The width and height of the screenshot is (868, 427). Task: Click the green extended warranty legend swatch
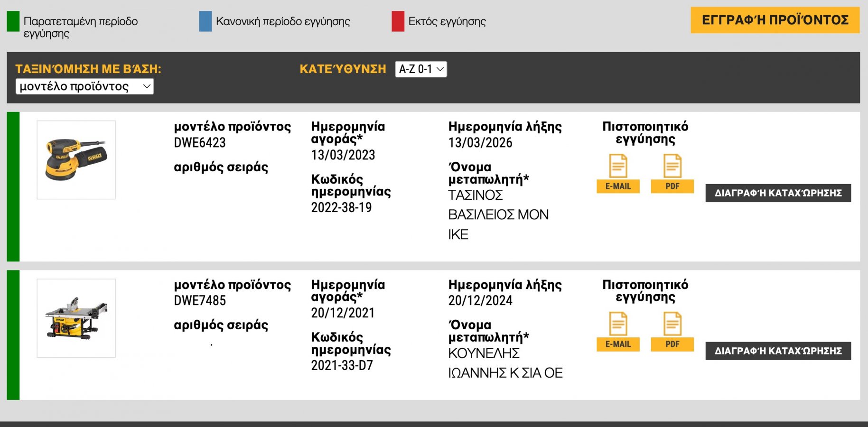pyautogui.click(x=13, y=21)
